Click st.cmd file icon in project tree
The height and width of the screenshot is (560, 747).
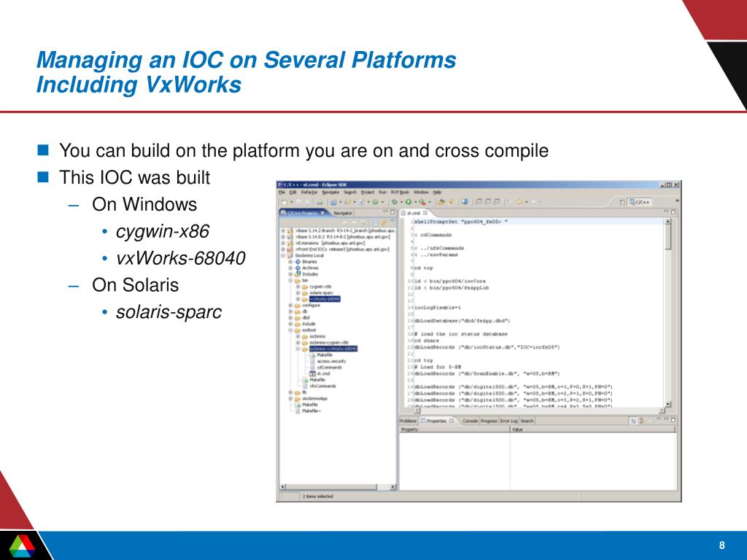point(312,373)
